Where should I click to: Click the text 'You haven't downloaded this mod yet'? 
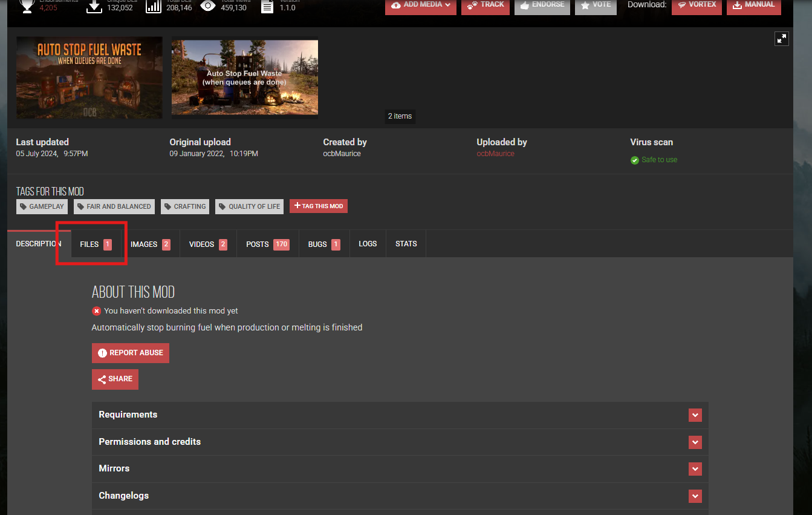[171, 311]
